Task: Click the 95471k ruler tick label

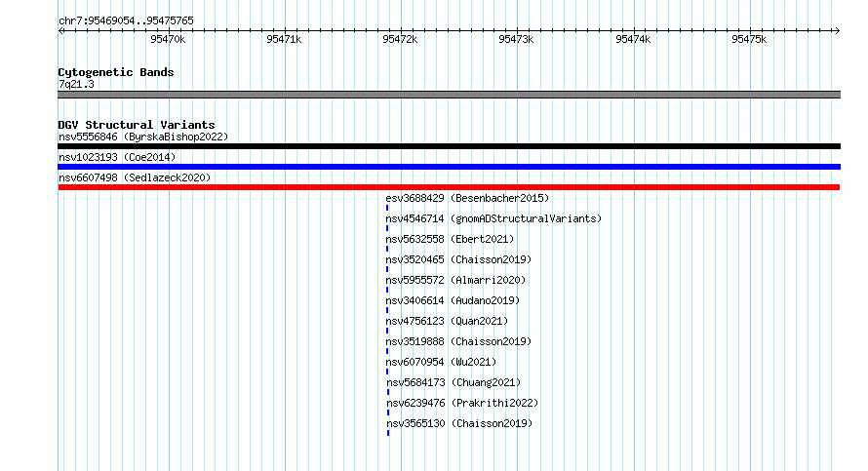Action: pos(284,39)
